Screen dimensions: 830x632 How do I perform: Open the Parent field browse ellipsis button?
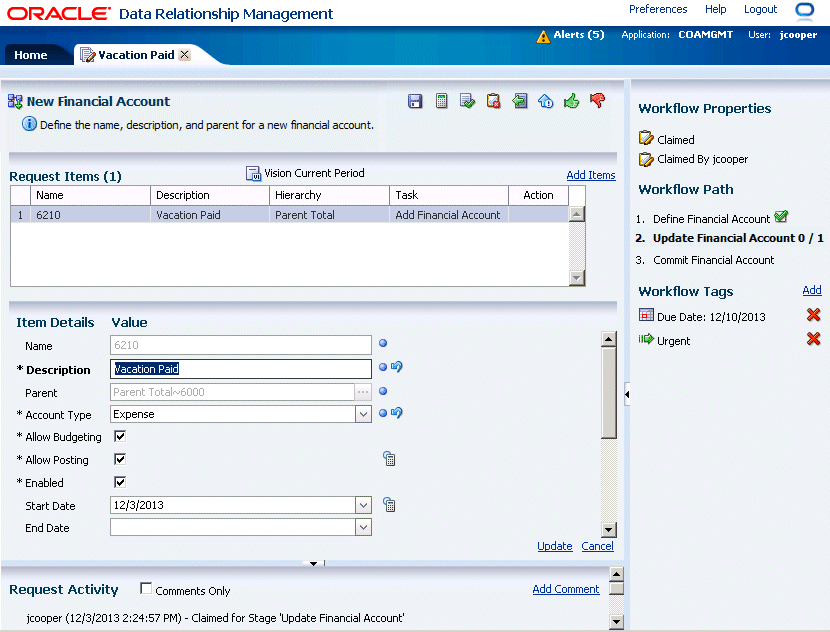pyautogui.click(x=363, y=392)
